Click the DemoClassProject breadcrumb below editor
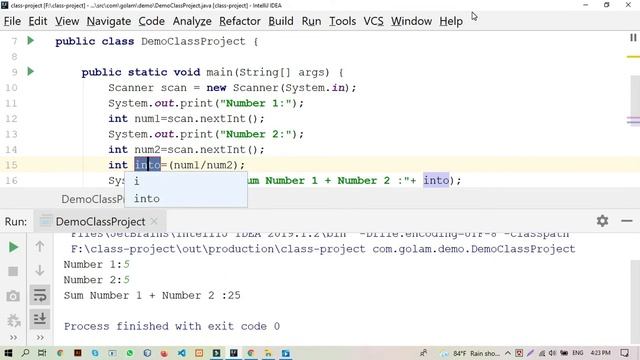Viewport: 640px width, 360px height. 93,199
